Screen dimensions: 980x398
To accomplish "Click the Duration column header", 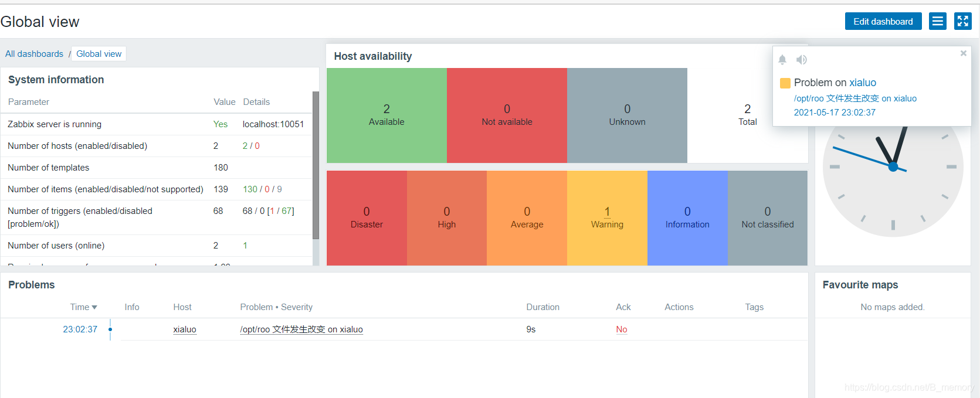I will tap(542, 307).
